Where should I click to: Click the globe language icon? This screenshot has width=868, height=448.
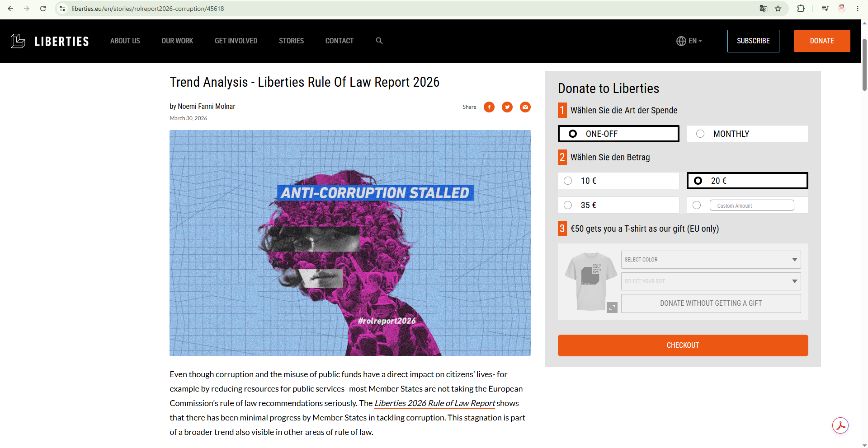(681, 41)
